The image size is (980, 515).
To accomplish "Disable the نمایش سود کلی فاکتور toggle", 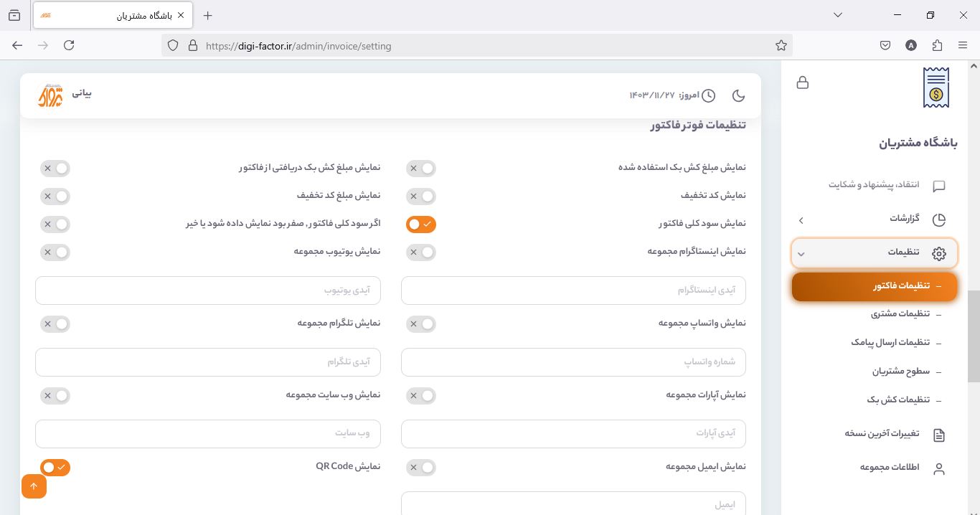I will 421,225.
